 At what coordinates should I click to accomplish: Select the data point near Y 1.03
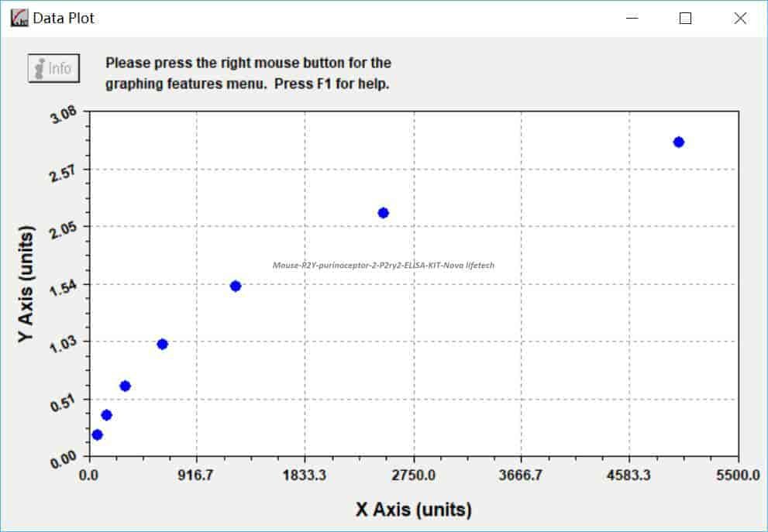click(x=163, y=344)
